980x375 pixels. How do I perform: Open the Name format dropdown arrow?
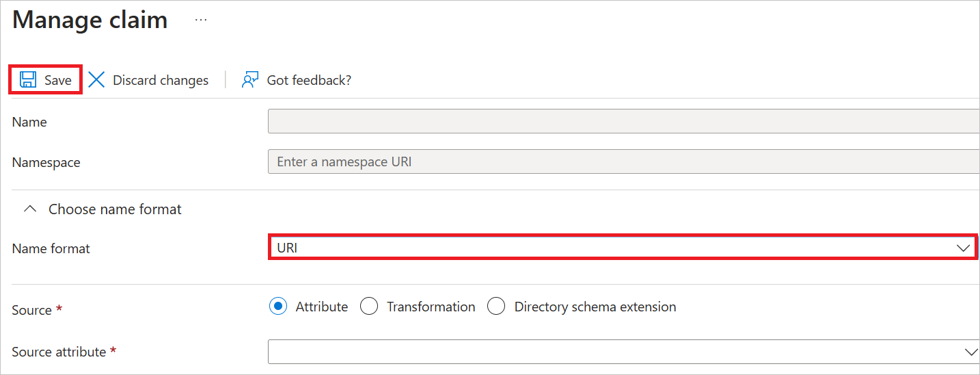pyautogui.click(x=964, y=248)
